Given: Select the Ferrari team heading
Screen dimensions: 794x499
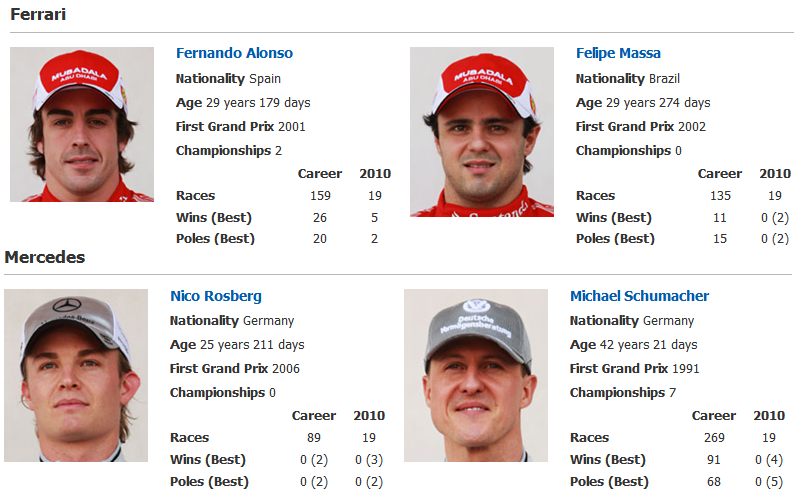Looking at the screenshot, I should 38,14.
